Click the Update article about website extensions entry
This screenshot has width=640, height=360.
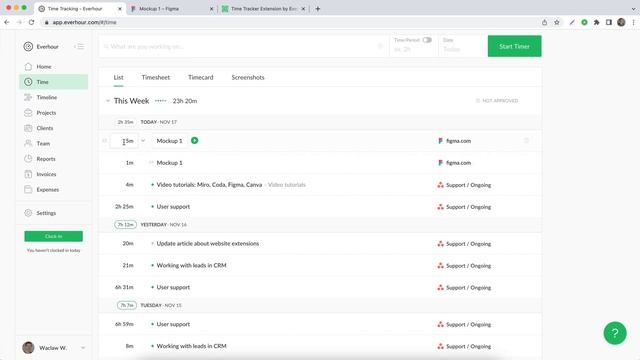tap(207, 244)
